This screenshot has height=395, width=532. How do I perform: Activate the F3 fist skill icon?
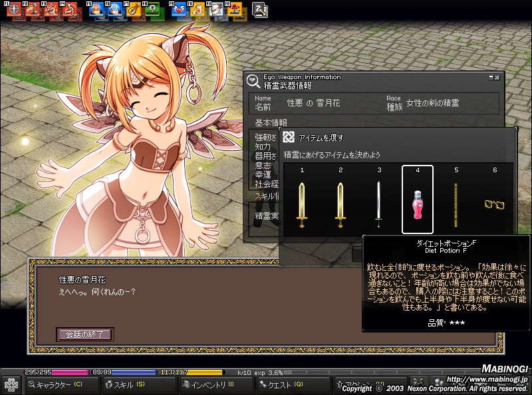point(52,9)
